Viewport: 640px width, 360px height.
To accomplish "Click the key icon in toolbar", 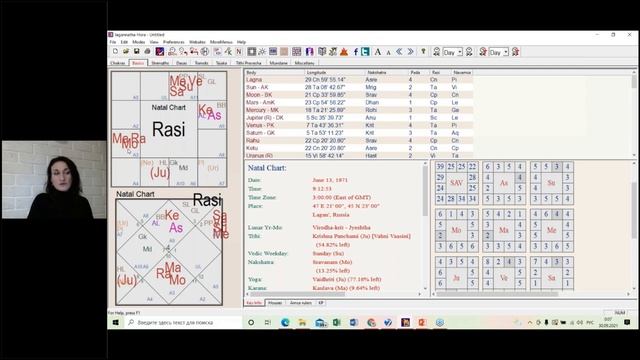I will pyautogui.click(x=423, y=51).
